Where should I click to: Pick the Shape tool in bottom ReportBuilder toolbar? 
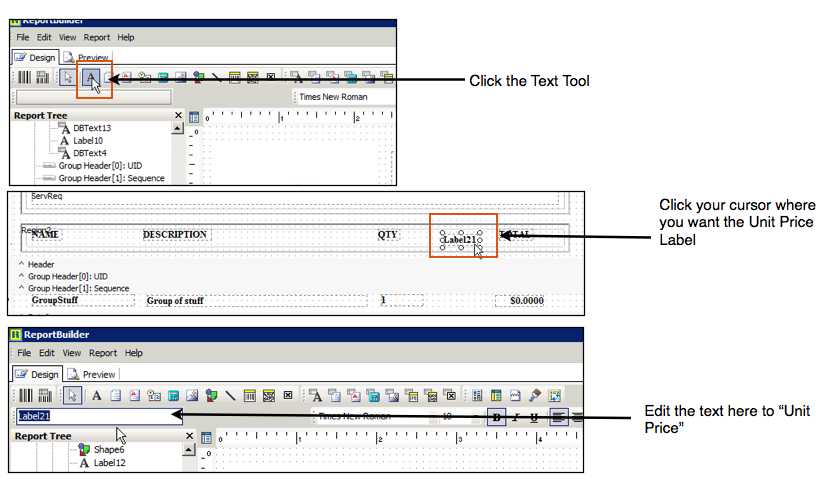point(211,396)
